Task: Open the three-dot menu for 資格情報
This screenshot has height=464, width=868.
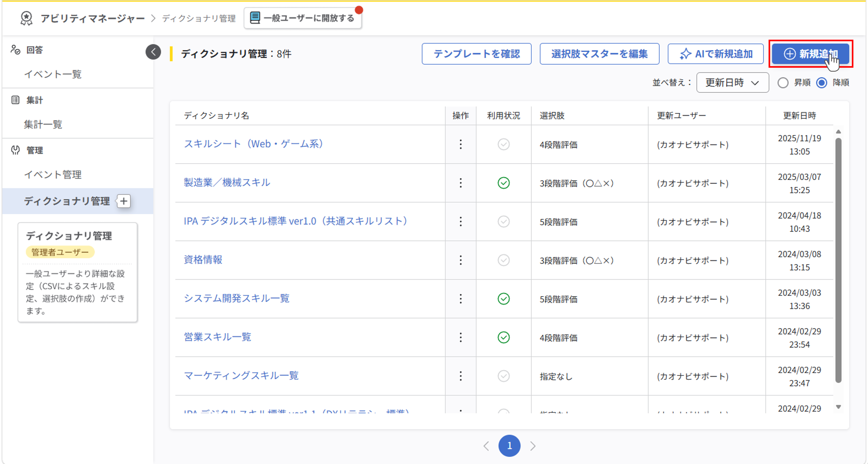Action: point(461,260)
